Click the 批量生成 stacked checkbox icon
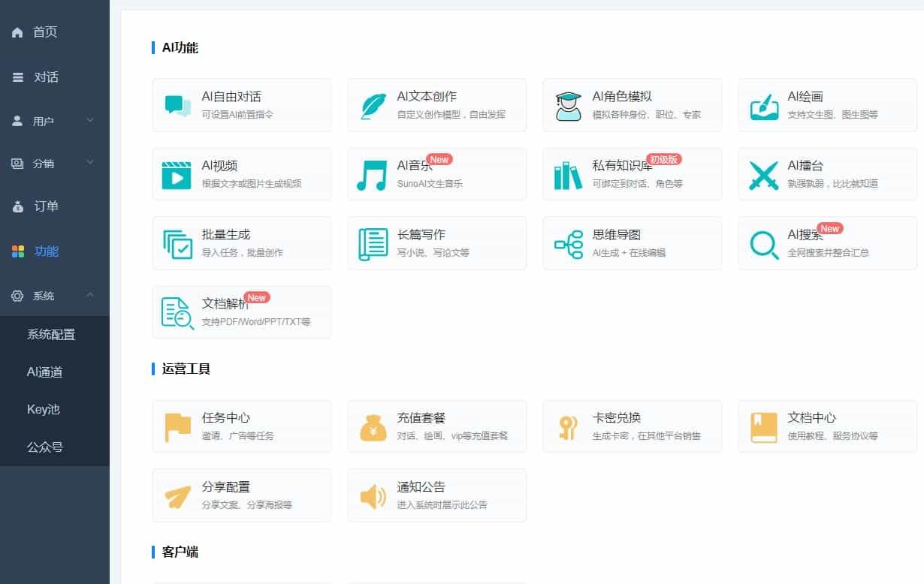The height and width of the screenshot is (584, 924). [x=178, y=245]
